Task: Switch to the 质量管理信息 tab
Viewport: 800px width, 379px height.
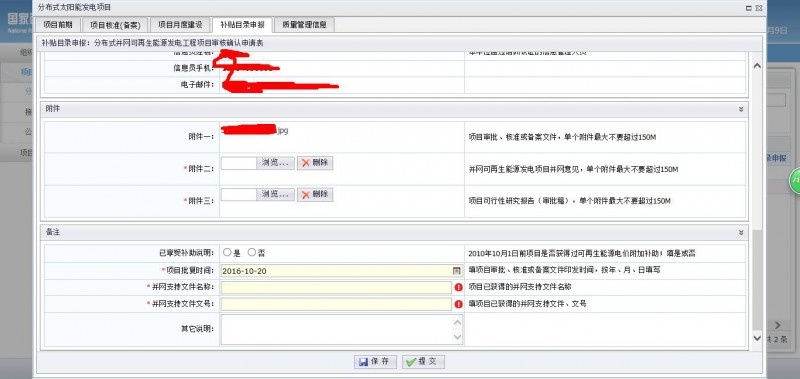Action: (304, 24)
